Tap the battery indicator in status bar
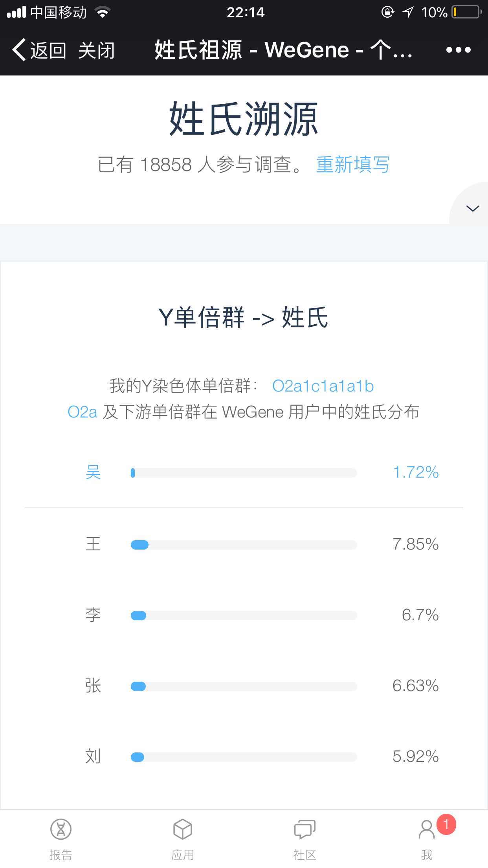488x868 pixels. (467, 12)
